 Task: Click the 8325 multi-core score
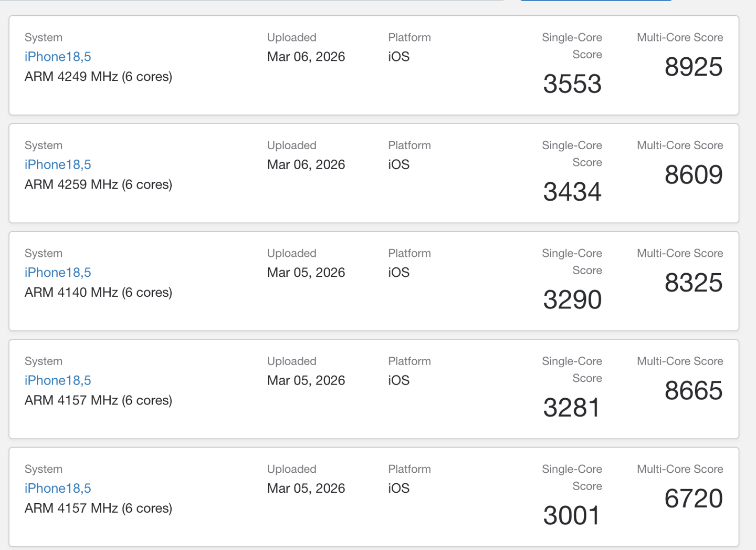[x=693, y=283]
